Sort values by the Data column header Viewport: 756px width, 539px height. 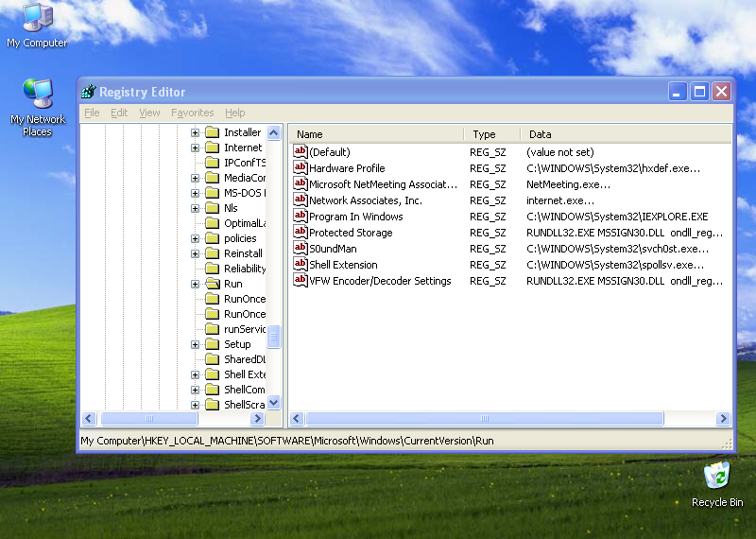626,134
